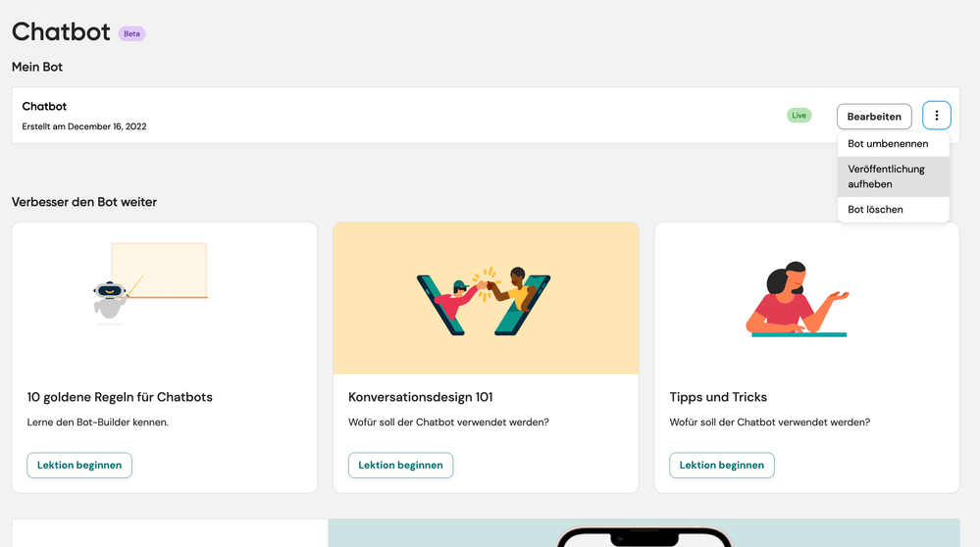Start lesson for 10 goldene Regeln

click(79, 466)
